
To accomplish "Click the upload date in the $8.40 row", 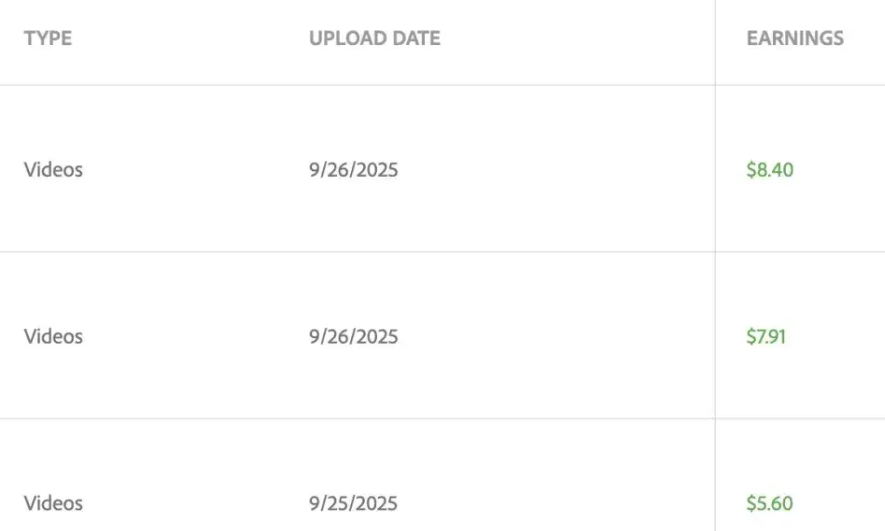I will pyautogui.click(x=353, y=170).
